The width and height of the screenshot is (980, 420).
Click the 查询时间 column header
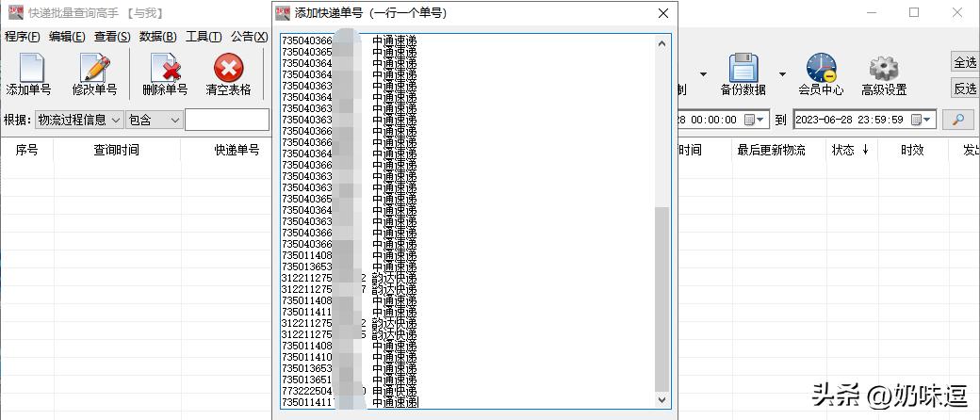tap(117, 150)
